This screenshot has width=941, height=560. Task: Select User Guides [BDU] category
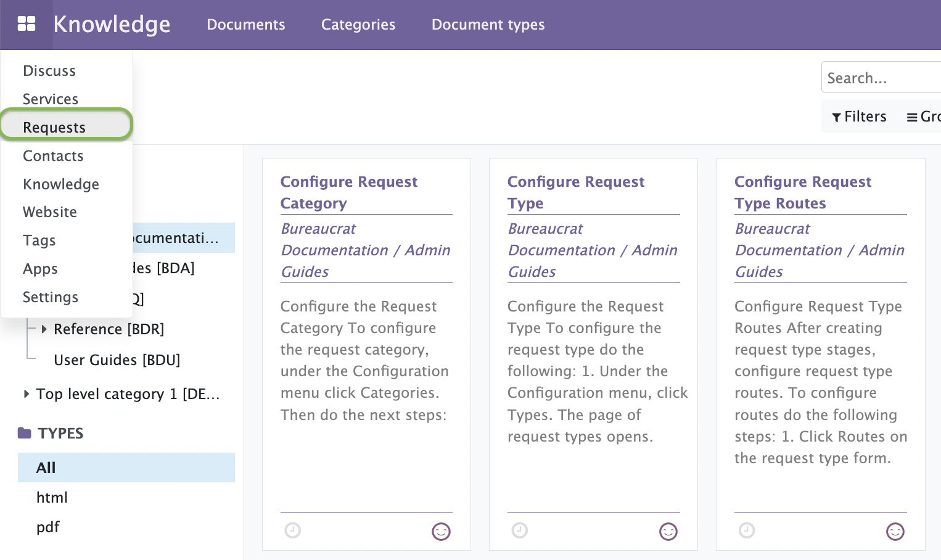pyautogui.click(x=117, y=360)
